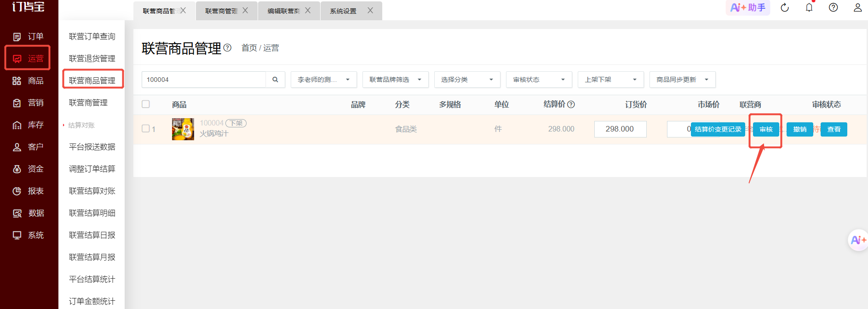The width and height of the screenshot is (868, 309).
Task: Open 联营结算月报 submenu item
Action: click(x=92, y=257)
